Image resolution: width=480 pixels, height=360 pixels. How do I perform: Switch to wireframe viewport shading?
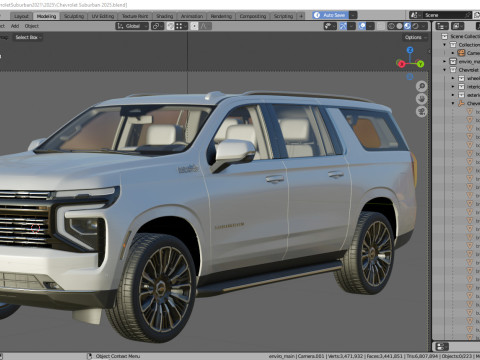tap(391, 26)
